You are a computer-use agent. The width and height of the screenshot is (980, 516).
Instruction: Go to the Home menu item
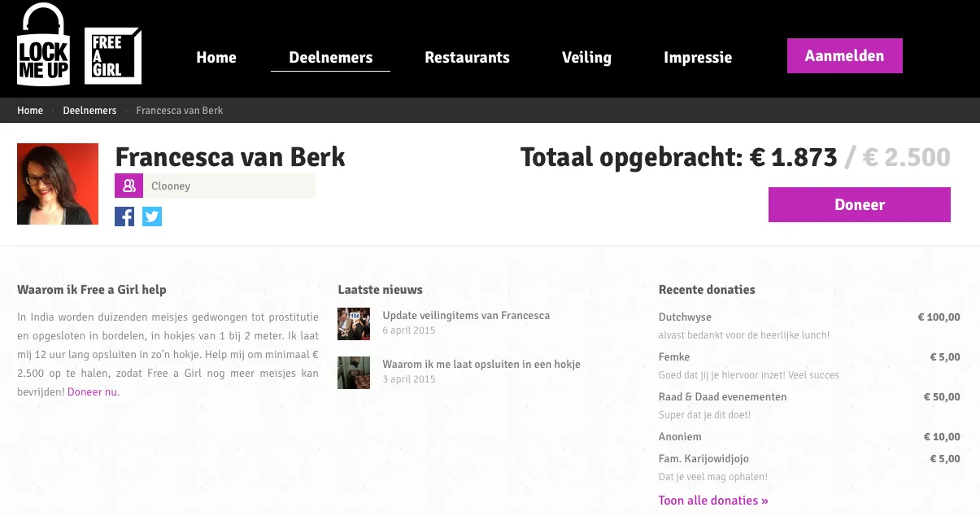tap(216, 58)
